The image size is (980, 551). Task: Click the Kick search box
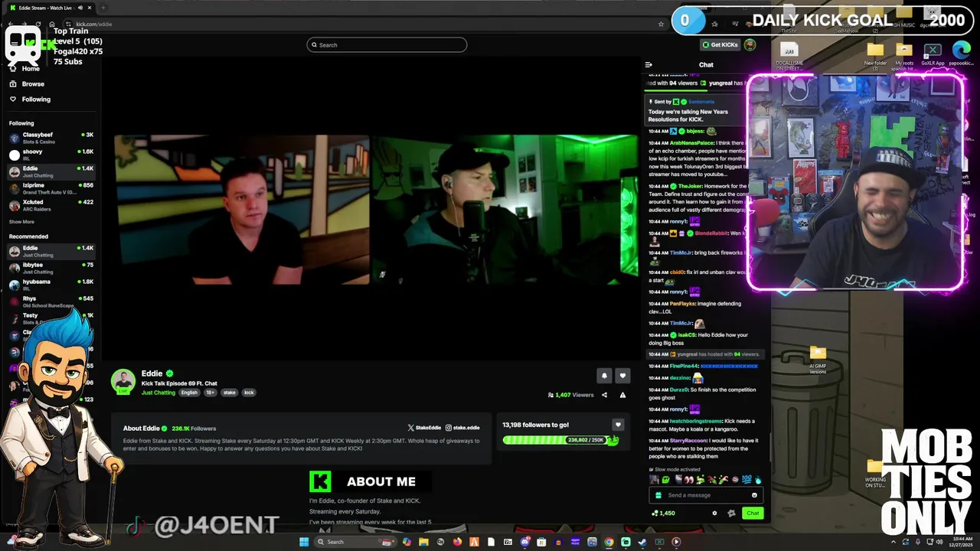pyautogui.click(x=387, y=44)
